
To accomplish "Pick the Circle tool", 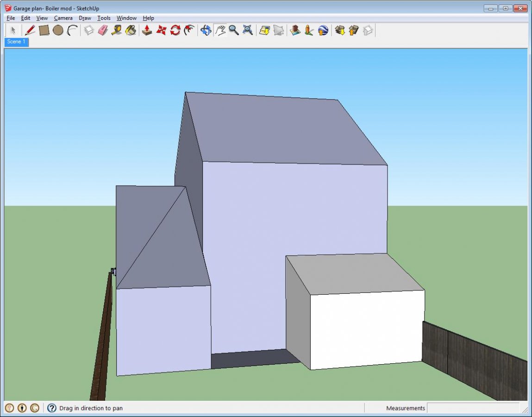I will pos(58,31).
